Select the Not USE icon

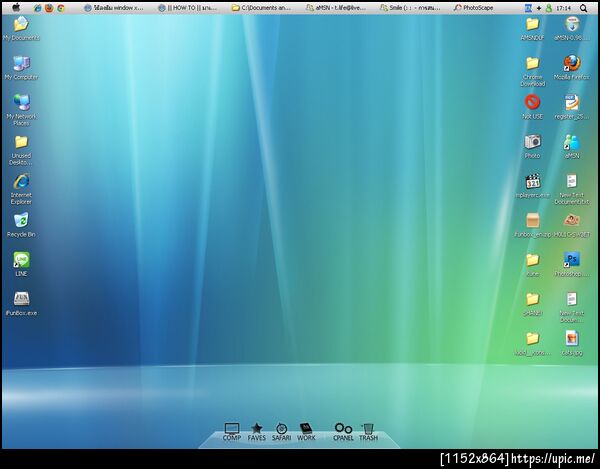[x=532, y=107]
